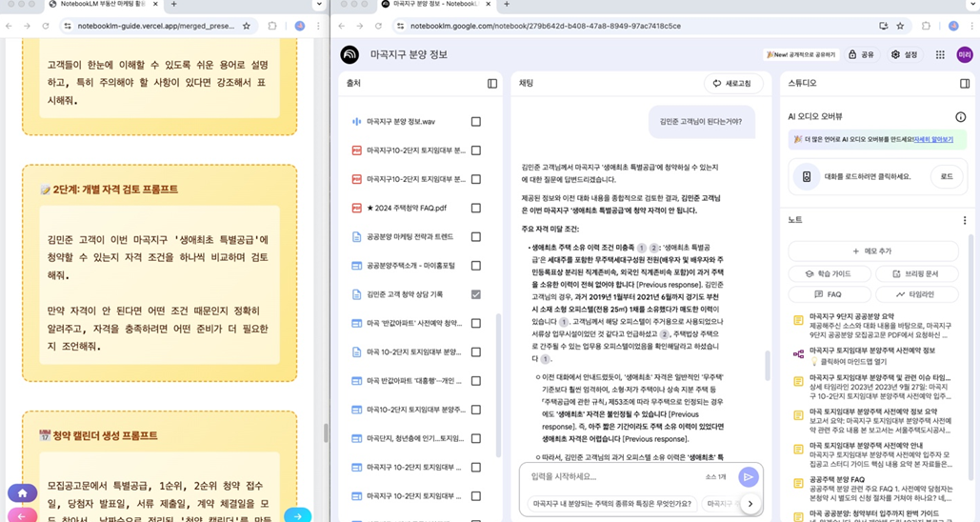The height and width of the screenshot is (522, 980).
Task: Open new tab in right browser window
Action: point(507,4)
